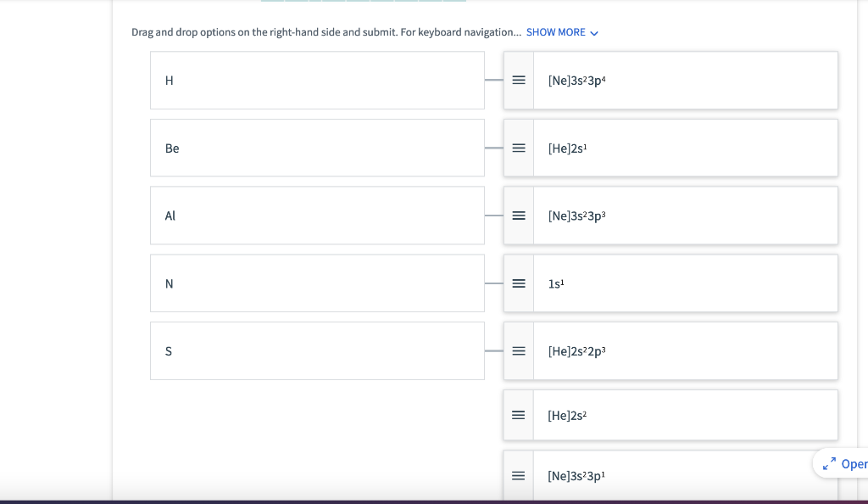Click the drag handle beside [He]2s¹
868x504 pixels.
point(518,148)
